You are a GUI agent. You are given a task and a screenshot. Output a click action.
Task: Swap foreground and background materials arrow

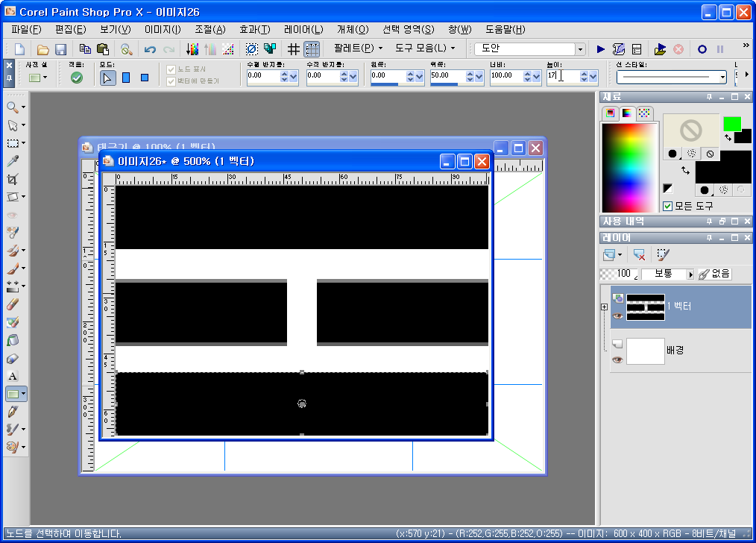click(685, 170)
